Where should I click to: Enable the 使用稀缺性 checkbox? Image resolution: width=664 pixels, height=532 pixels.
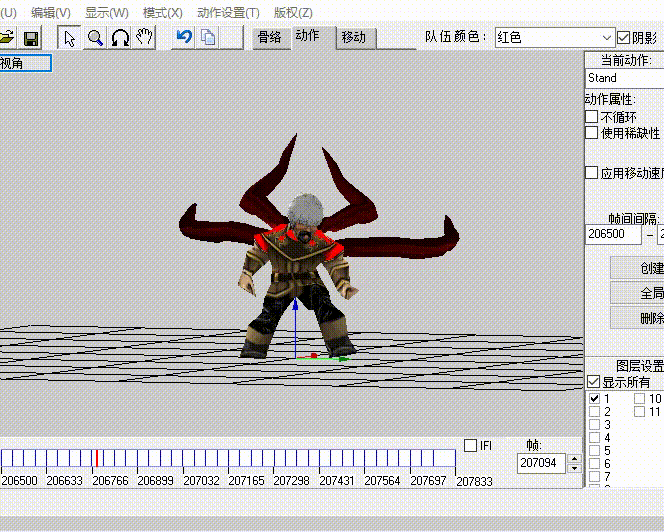[592, 133]
